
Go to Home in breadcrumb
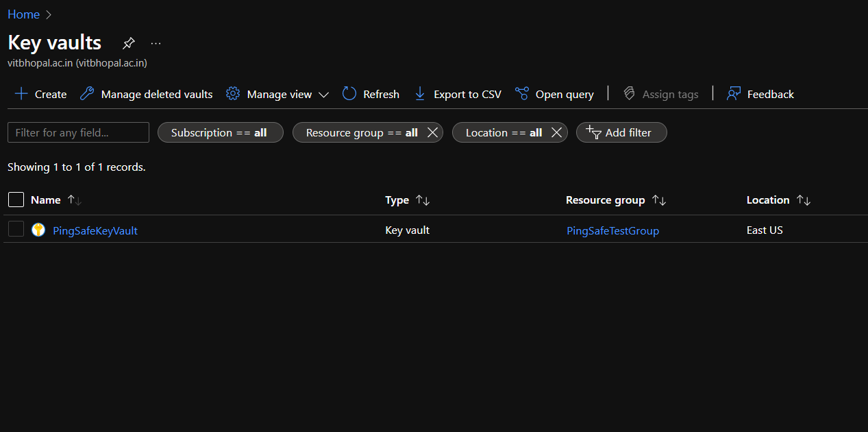[x=23, y=14]
